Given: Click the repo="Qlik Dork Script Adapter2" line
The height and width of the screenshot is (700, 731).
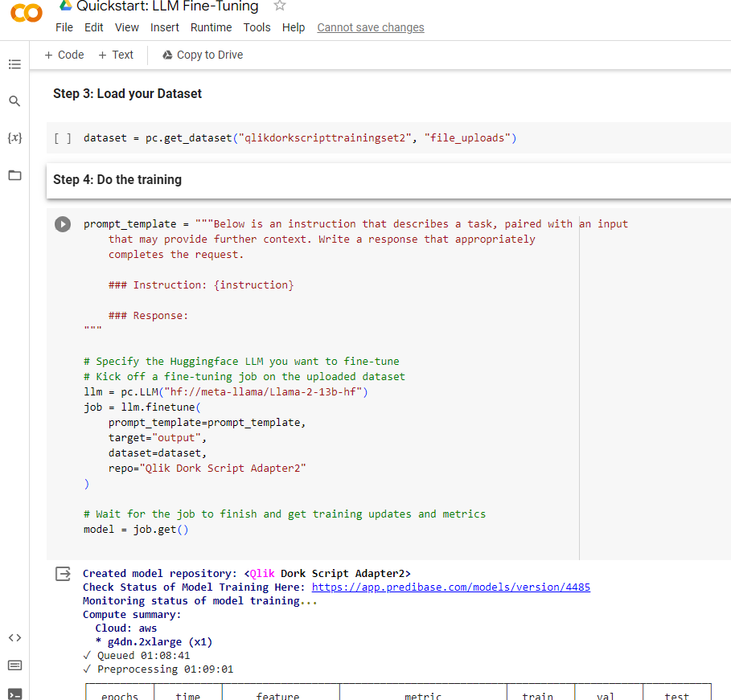Looking at the screenshot, I should tap(207, 469).
